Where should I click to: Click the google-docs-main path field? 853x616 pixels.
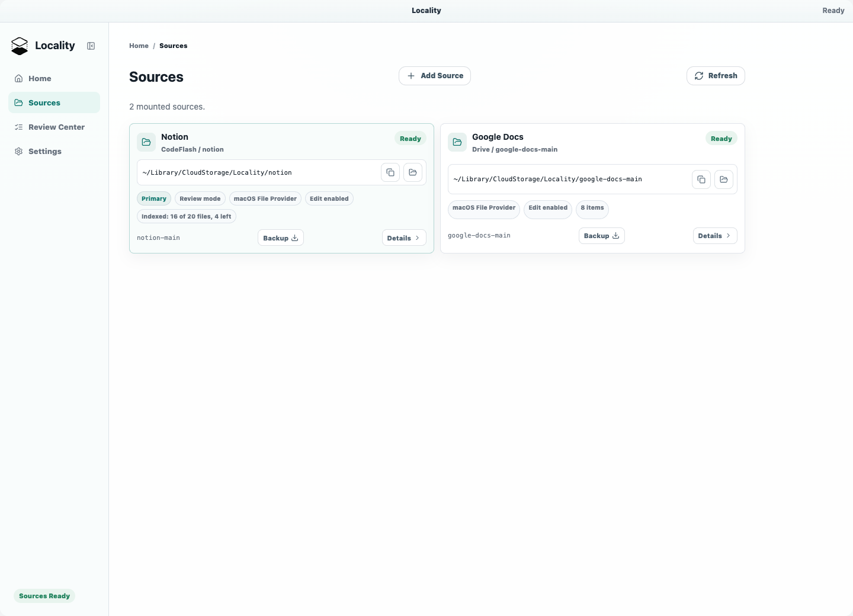coord(592,179)
